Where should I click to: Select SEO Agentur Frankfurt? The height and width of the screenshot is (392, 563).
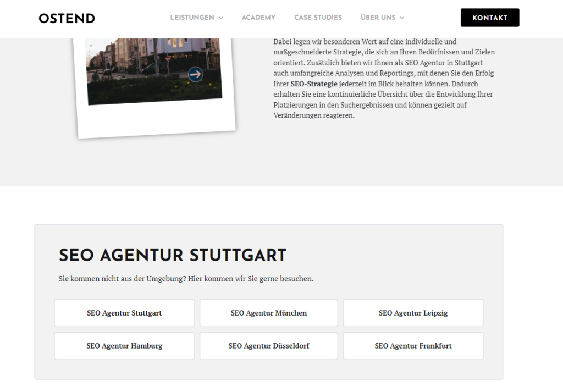(413, 346)
